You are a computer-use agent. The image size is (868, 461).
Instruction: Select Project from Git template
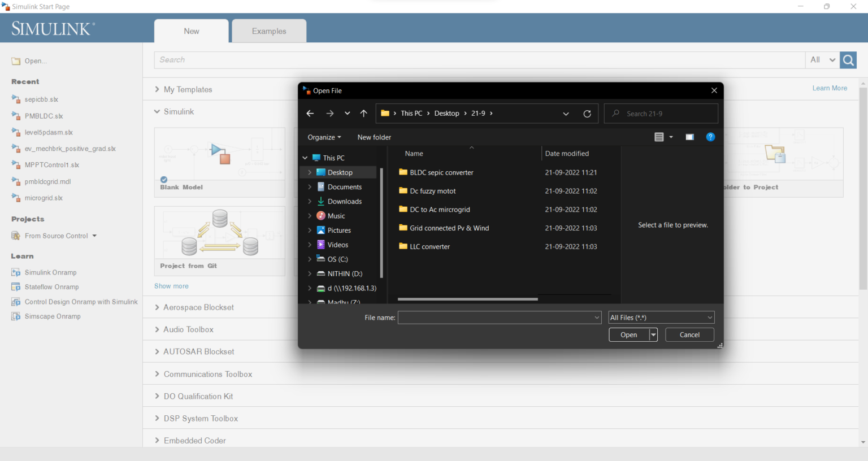coord(219,241)
